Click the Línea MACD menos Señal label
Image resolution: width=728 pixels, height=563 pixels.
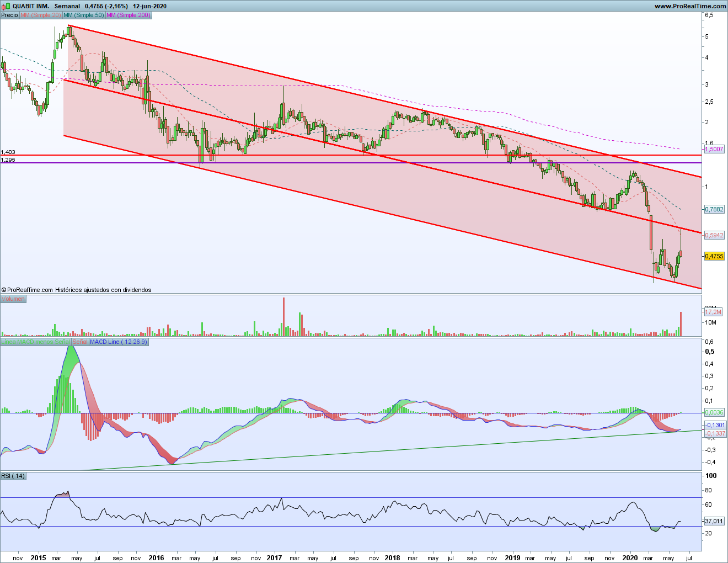coord(36,342)
